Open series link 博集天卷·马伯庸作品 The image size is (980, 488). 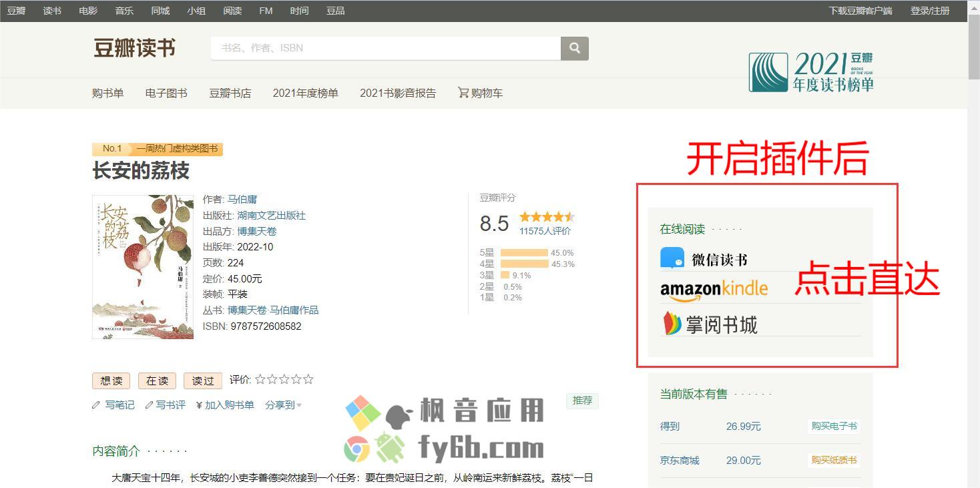point(273,310)
